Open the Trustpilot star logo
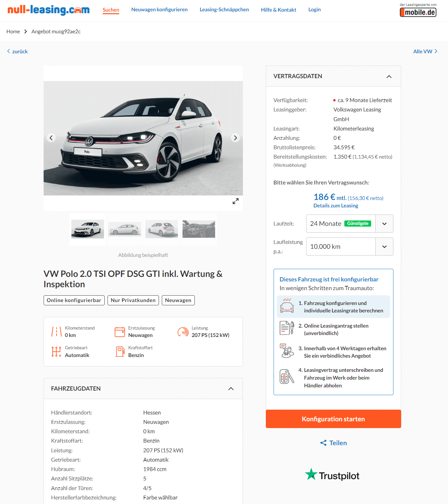448x504 pixels. coord(311,474)
